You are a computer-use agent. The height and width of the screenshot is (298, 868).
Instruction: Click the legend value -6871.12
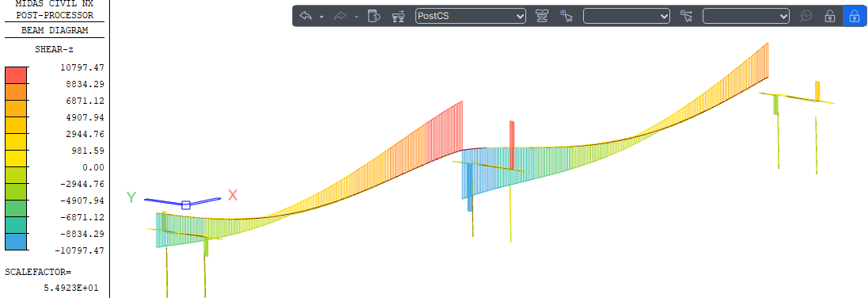[x=83, y=217]
